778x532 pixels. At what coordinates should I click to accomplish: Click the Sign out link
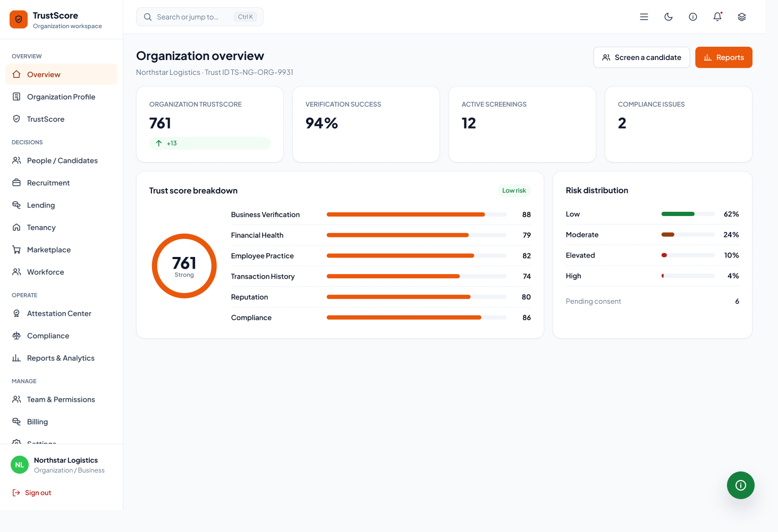[x=32, y=493]
